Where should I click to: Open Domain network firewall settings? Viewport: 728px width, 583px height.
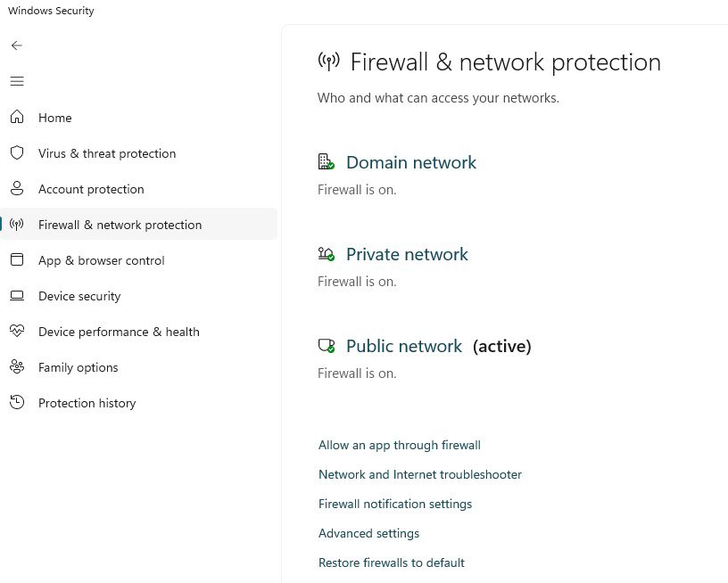tap(410, 162)
